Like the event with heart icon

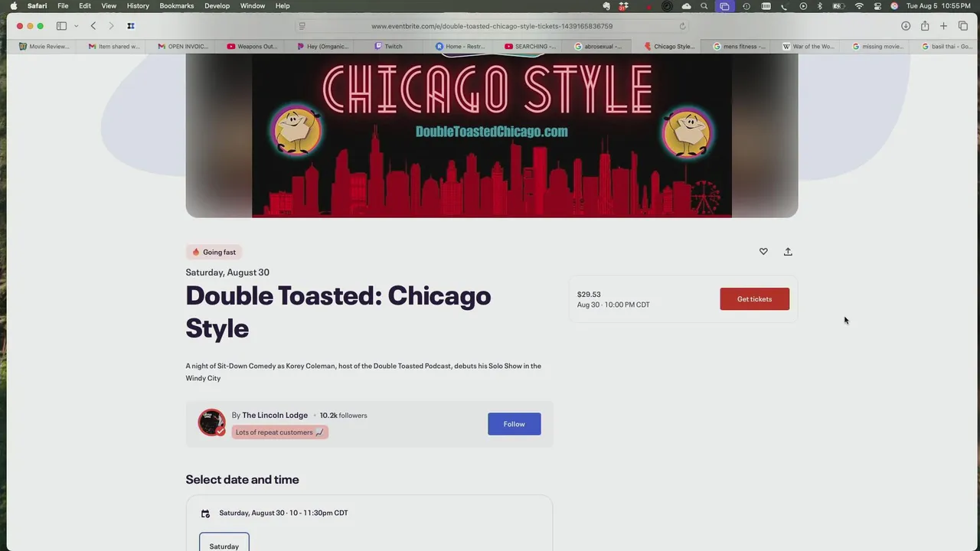click(763, 252)
